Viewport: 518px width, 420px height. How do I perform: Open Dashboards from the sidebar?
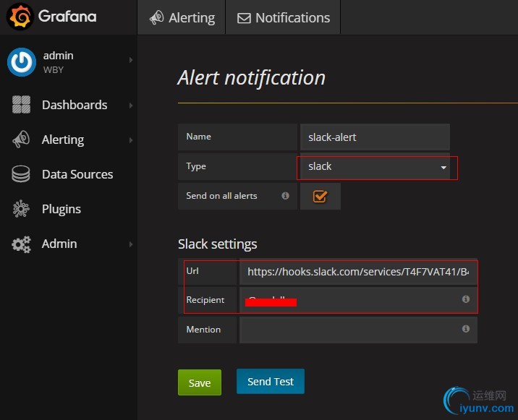pyautogui.click(x=75, y=105)
